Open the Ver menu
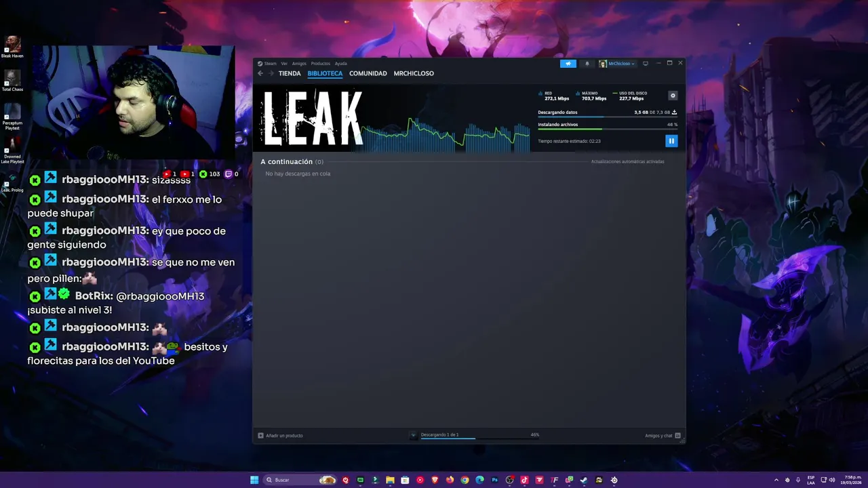868x488 pixels. (284, 64)
